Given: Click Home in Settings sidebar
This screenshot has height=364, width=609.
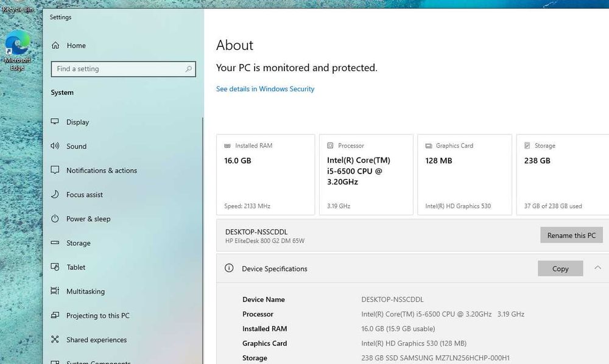Looking at the screenshot, I should click(76, 46).
